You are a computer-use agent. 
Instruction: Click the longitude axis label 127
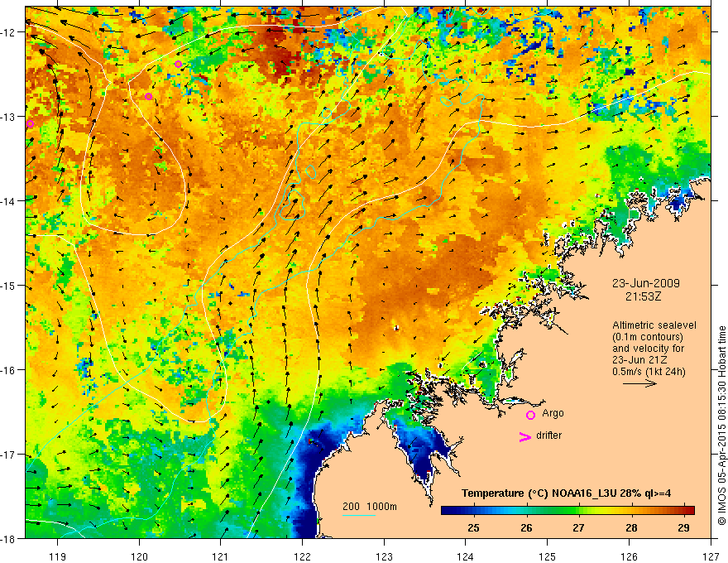711,556
